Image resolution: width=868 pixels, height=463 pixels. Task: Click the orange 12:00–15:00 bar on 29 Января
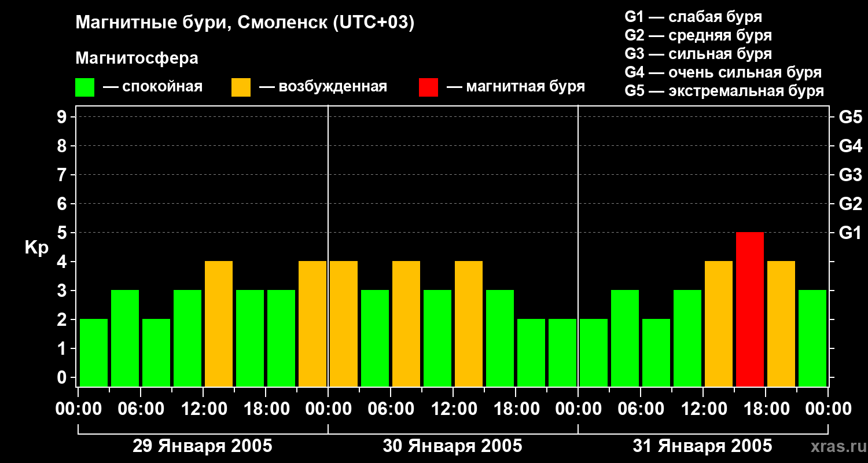pyautogui.click(x=219, y=324)
